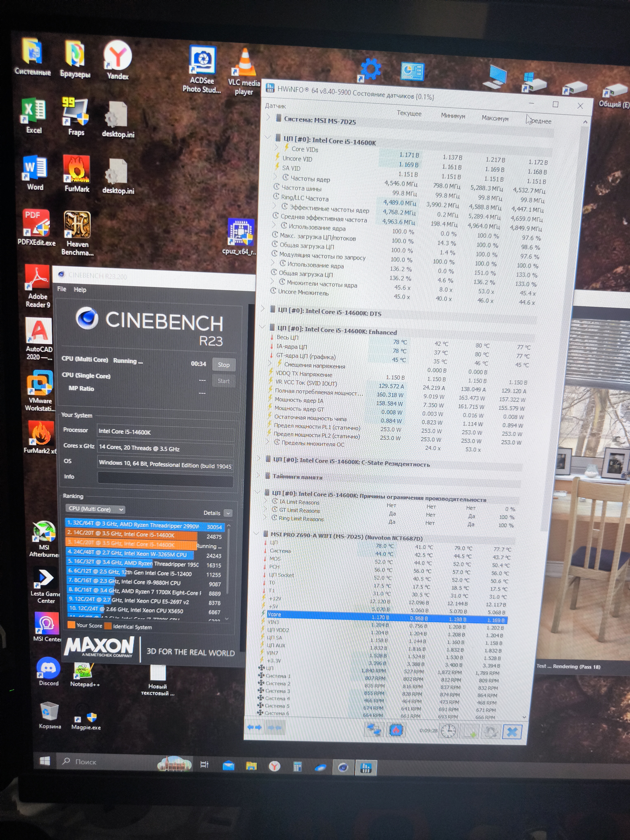Click HWiNFO log file icon

[469, 731]
